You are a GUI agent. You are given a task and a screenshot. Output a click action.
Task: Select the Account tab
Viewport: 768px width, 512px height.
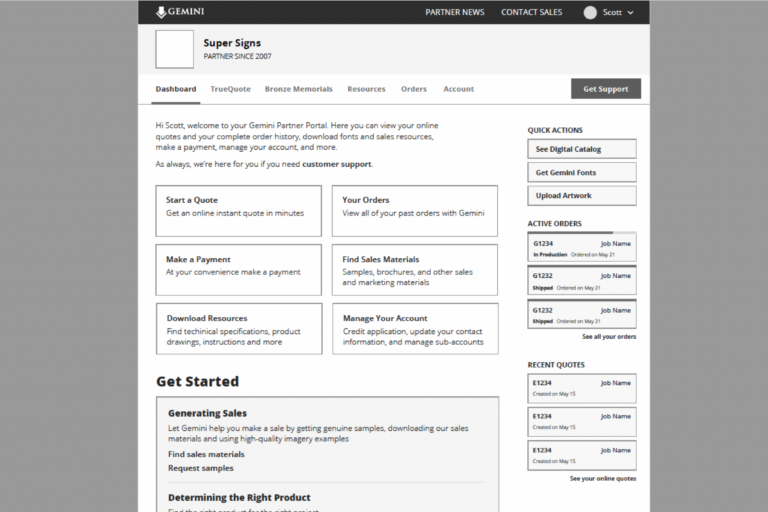(x=458, y=89)
